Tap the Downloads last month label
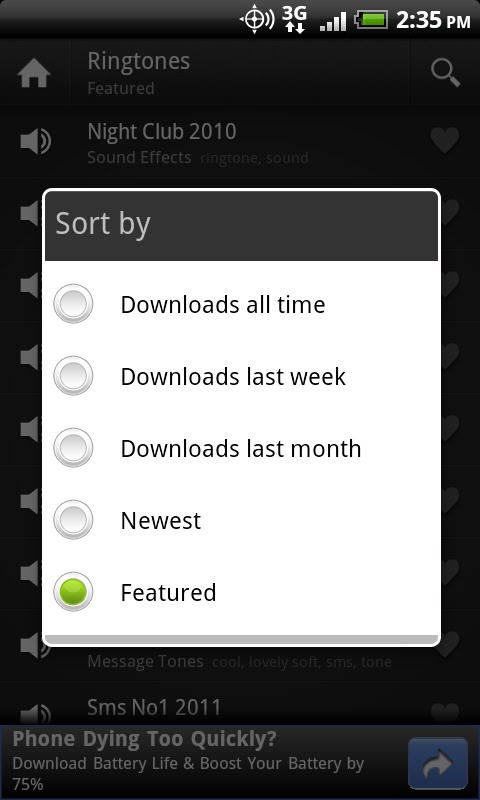 click(241, 448)
